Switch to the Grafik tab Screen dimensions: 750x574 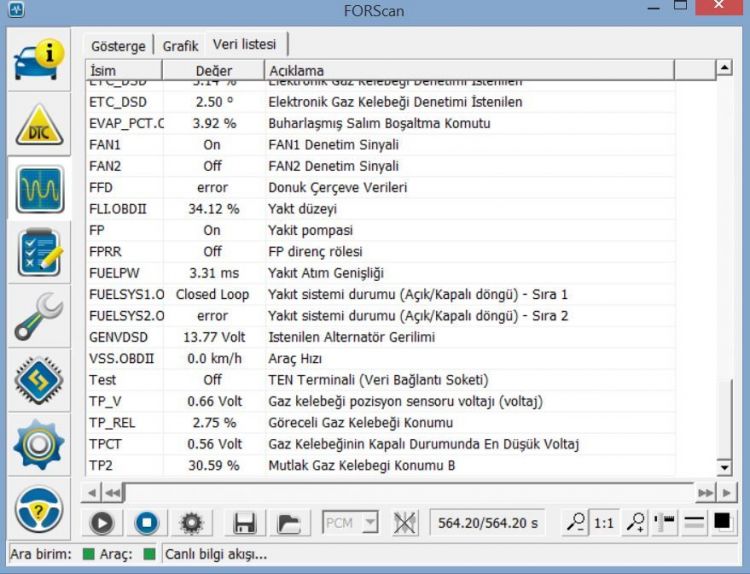click(x=180, y=46)
